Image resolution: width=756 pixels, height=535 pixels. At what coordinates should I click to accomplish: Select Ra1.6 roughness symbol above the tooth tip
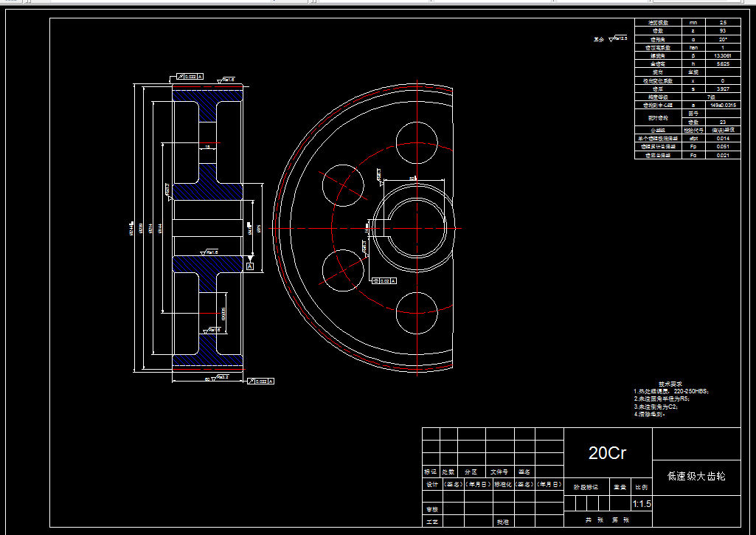226,80
